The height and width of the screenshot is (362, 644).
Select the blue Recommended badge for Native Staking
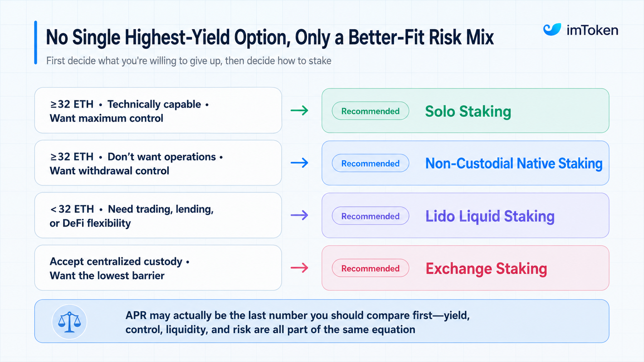pos(370,163)
